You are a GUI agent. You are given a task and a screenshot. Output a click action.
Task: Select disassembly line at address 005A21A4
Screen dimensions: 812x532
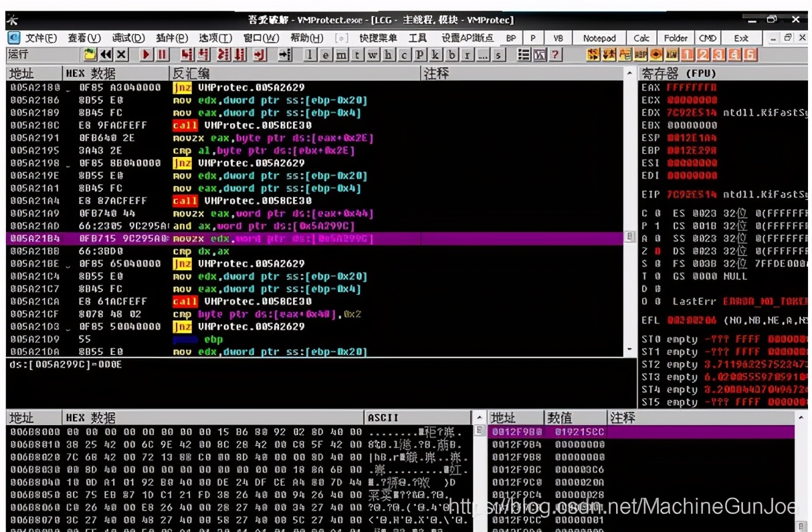[315, 201]
